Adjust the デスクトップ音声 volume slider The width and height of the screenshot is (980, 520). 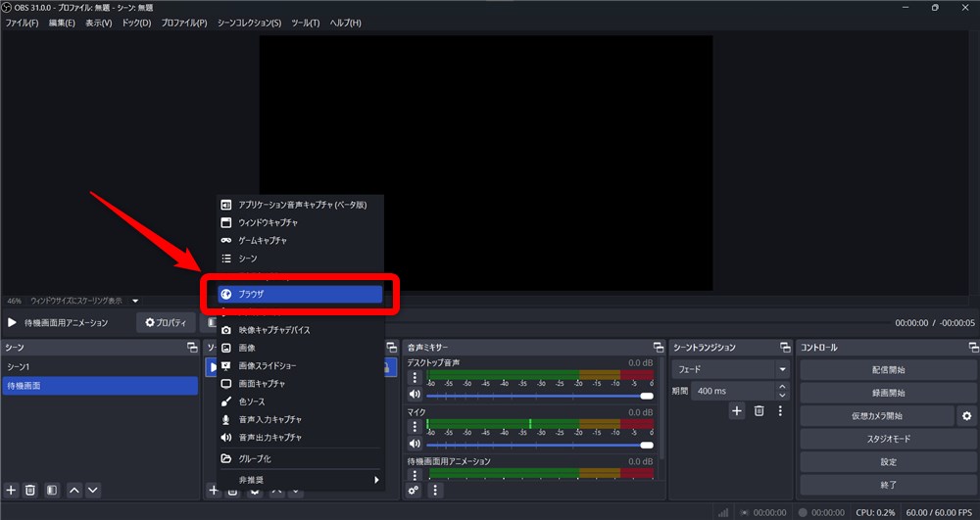pos(540,396)
